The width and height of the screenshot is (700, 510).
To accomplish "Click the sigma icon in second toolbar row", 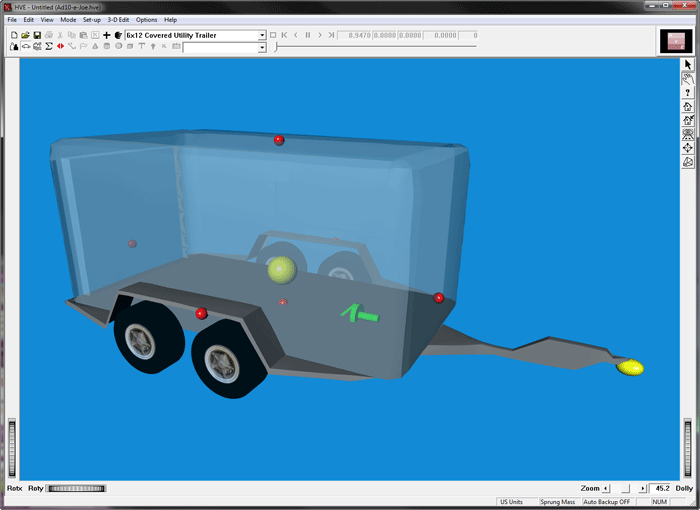I will tap(49, 47).
